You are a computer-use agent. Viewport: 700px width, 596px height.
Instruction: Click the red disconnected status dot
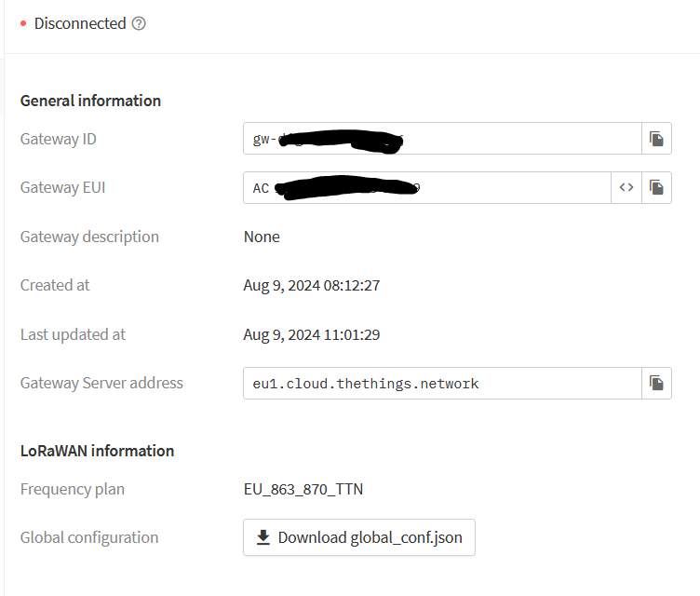[23, 23]
